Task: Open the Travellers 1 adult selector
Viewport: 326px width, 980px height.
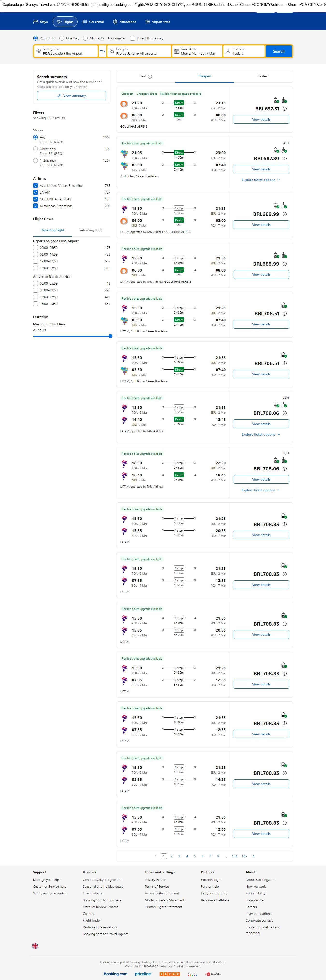Action: point(243,51)
